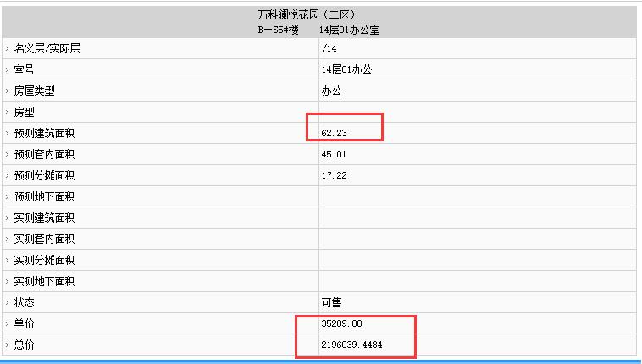Click the title 万科澜悦花园（二区）
The width and height of the screenshot is (642, 364).
tap(307, 15)
